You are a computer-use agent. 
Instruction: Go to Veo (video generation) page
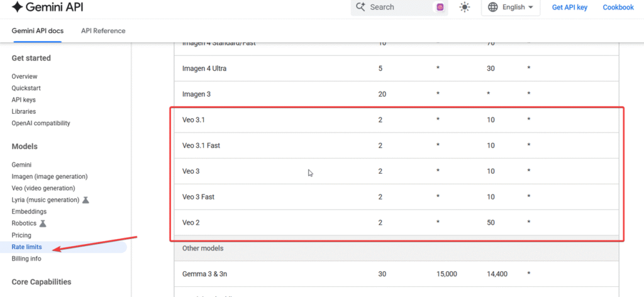43,188
